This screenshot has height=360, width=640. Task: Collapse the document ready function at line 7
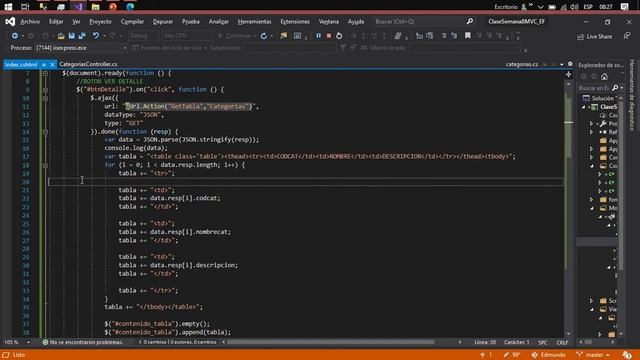(45, 73)
